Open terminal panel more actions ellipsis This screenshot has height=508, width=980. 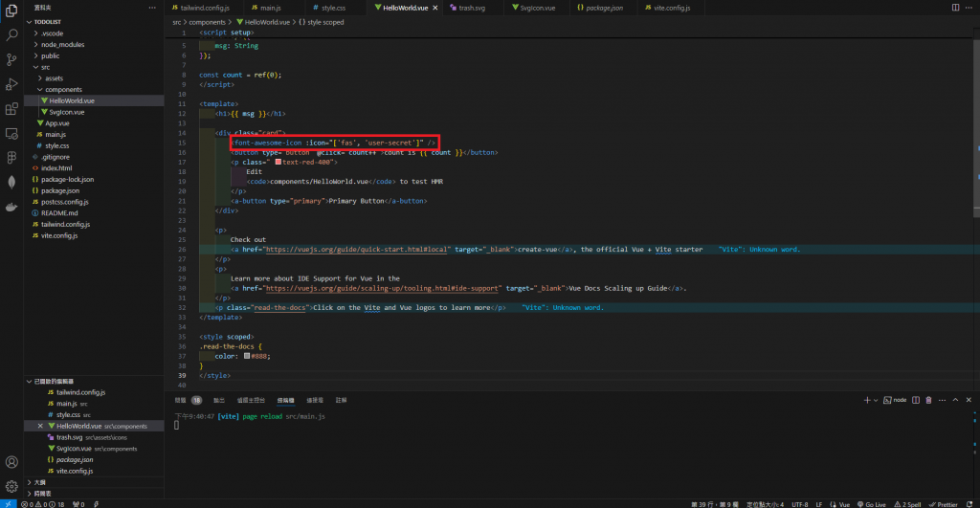coord(942,400)
